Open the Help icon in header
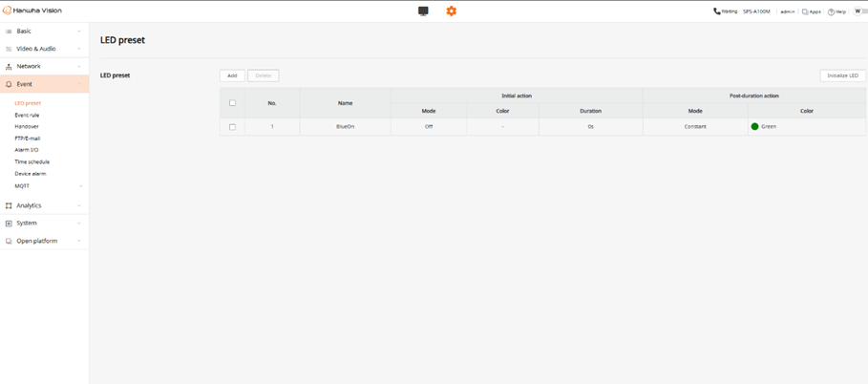868x384 pixels. click(x=836, y=11)
